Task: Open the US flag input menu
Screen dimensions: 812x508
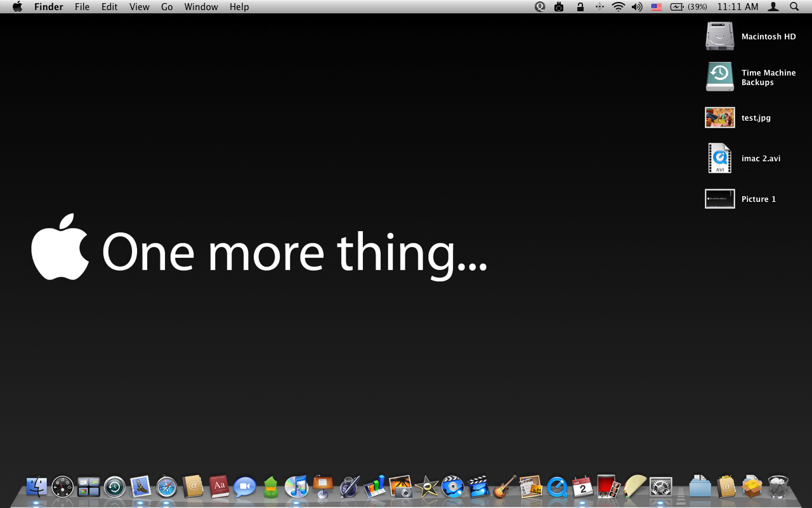Action: [x=657, y=7]
